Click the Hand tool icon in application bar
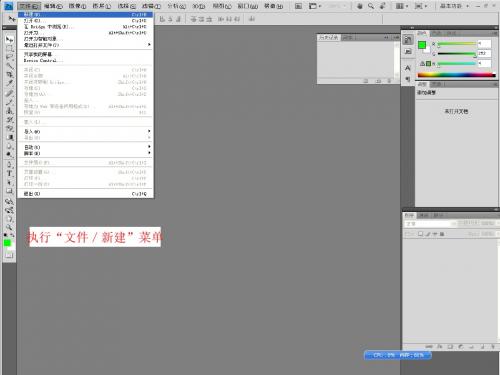This screenshot has height=375, width=500. click(360, 6)
